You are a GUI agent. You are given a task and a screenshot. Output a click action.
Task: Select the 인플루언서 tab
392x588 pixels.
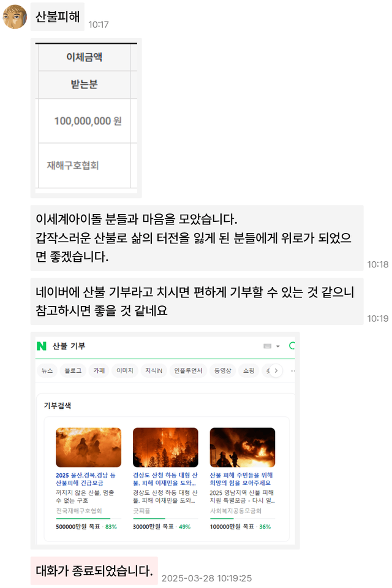pyautogui.click(x=188, y=370)
